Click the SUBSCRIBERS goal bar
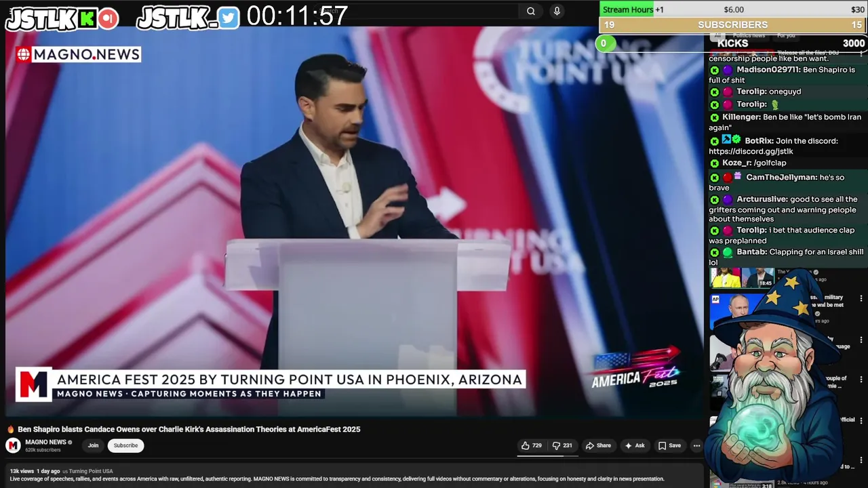This screenshot has height=488, width=868. click(733, 25)
